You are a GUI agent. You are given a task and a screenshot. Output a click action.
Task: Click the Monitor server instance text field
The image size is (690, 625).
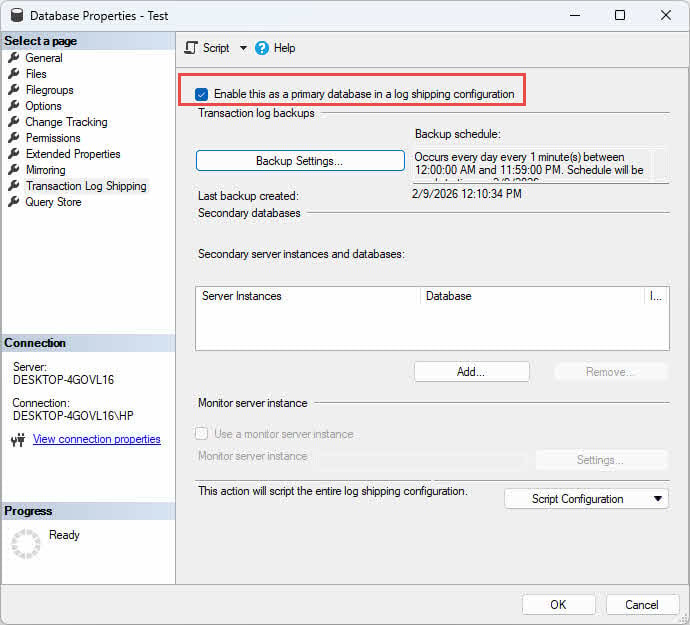(x=420, y=460)
